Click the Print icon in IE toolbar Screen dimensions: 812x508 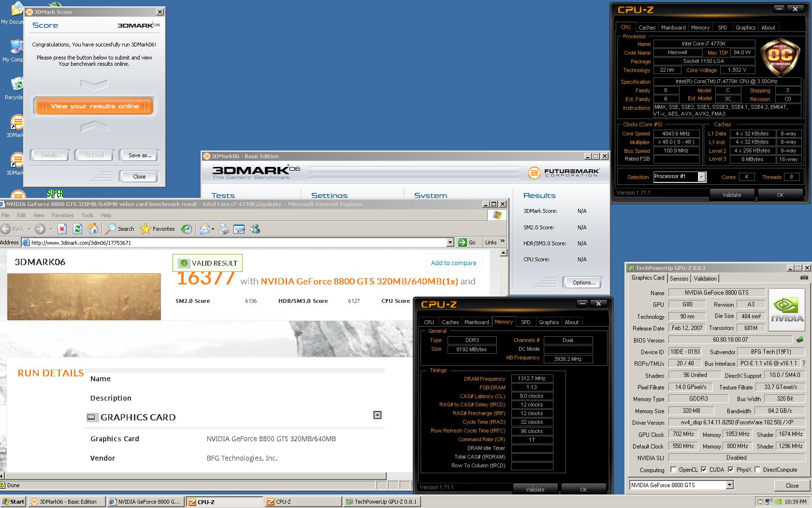pyautogui.click(x=223, y=229)
